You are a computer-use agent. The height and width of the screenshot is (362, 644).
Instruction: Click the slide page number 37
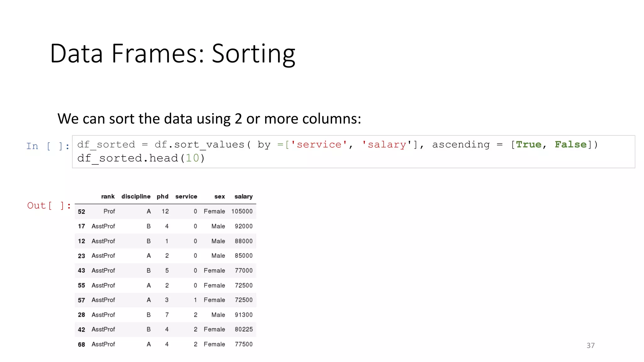pyautogui.click(x=590, y=345)
